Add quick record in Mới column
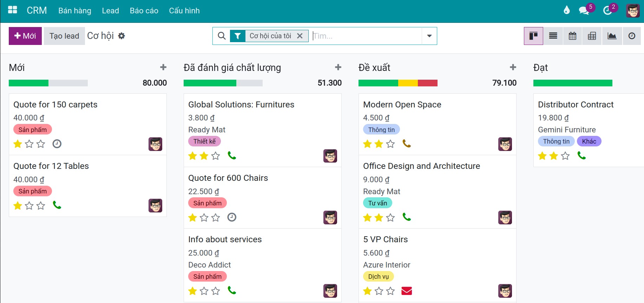Image resolution: width=644 pixels, height=303 pixels. pos(163,67)
